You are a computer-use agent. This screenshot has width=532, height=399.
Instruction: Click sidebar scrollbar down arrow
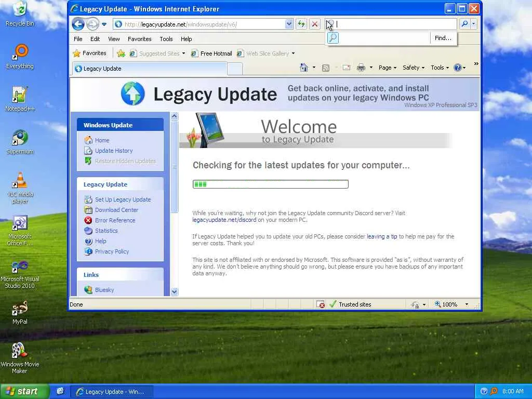point(175,291)
